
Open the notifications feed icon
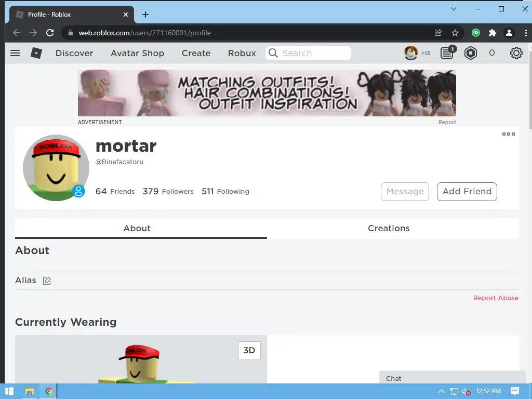pyautogui.click(x=447, y=53)
